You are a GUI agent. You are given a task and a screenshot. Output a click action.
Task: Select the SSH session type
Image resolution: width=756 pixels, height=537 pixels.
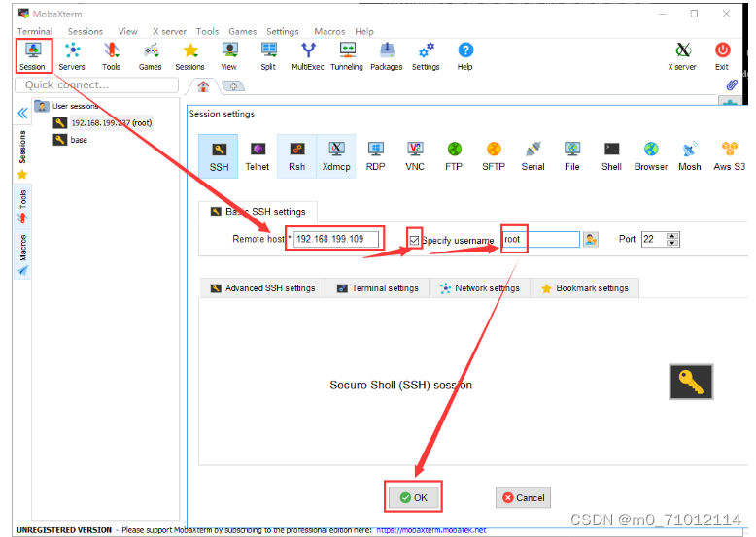(219, 156)
